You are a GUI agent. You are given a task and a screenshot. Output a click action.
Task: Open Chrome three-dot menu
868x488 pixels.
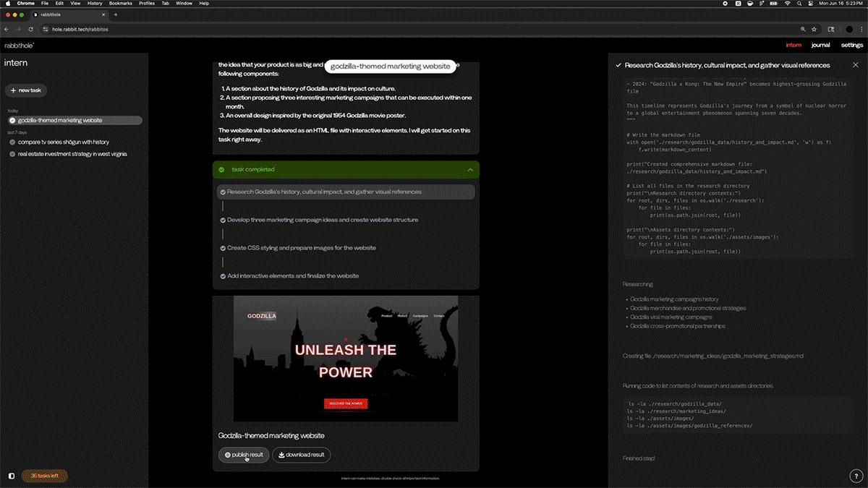click(x=861, y=29)
